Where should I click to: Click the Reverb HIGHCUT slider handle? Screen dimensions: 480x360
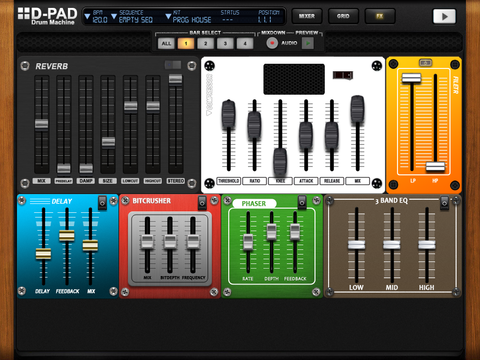click(x=153, y=106)
